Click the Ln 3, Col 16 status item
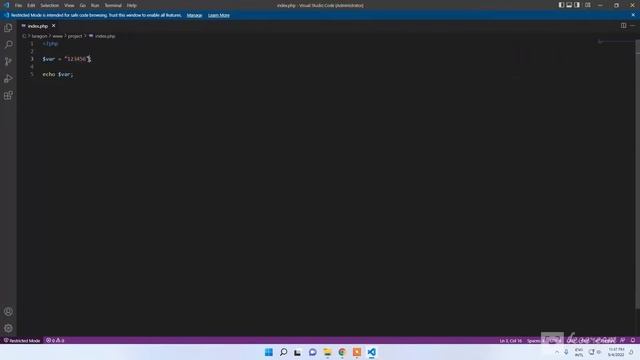The image size is (640, 360). coord(511,340)
